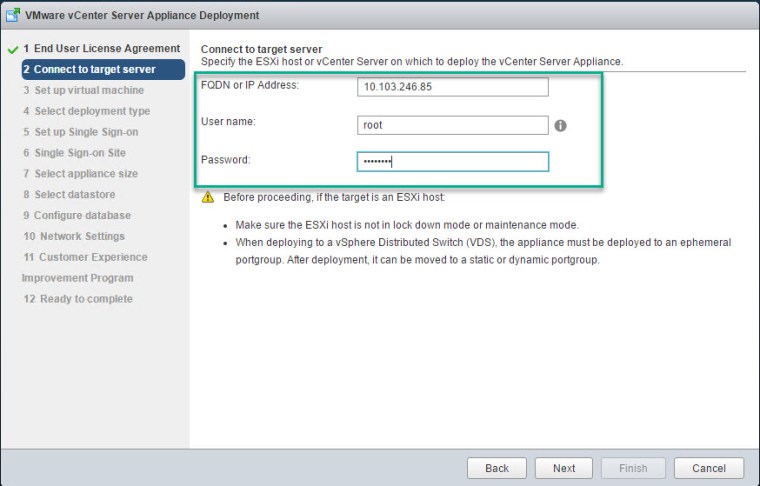Click into the Password field
The image size is (760, 486).
coord(453,162)
